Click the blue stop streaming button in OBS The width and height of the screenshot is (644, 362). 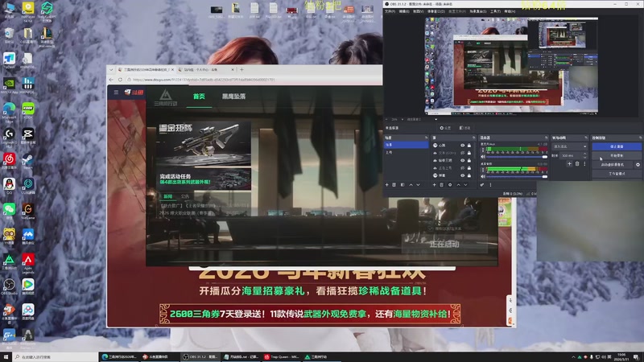pos(617,146)
